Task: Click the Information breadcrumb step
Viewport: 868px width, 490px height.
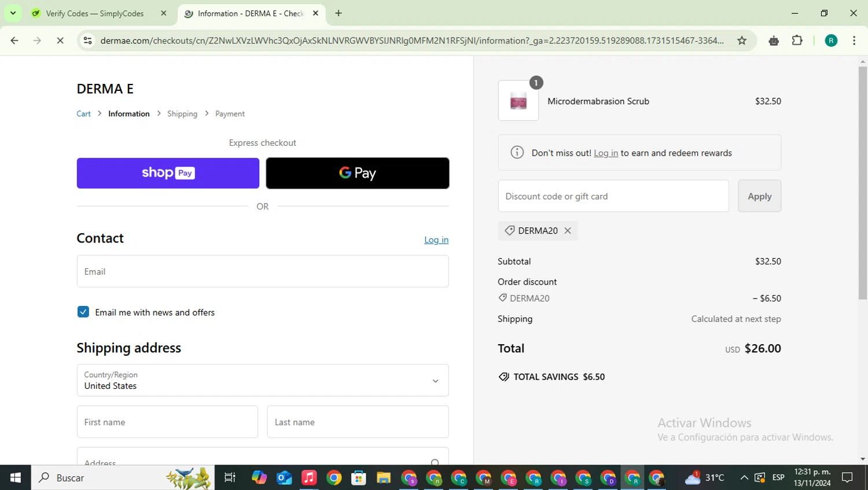Action: pos(129,113)
